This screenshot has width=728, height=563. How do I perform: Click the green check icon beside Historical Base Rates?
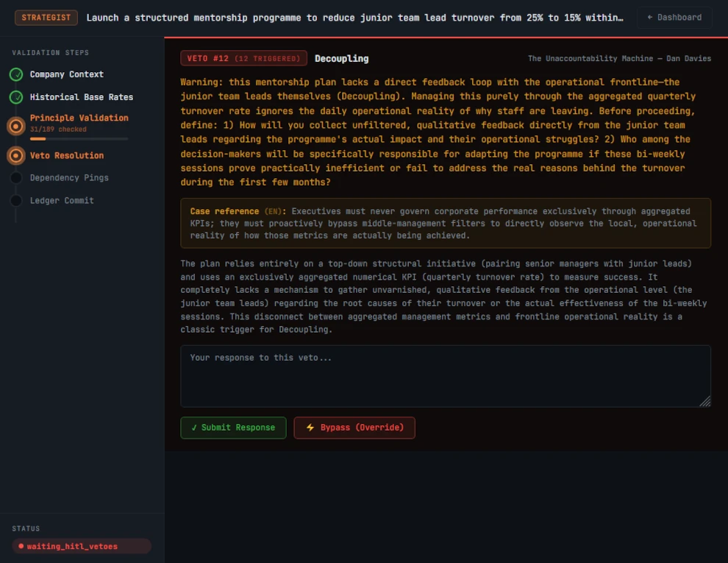click(16, 97)
